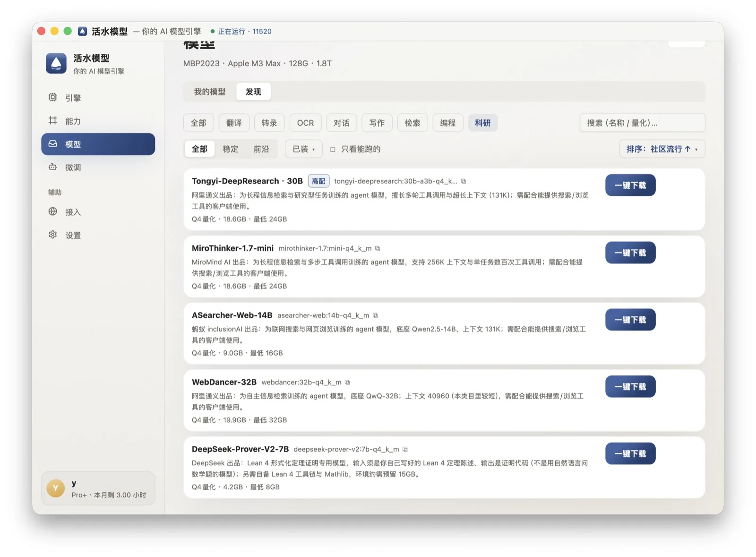756x557 pixels.
Task: Download ASearcher-Web-14B with 一键下载
Action: pos(630,320)
